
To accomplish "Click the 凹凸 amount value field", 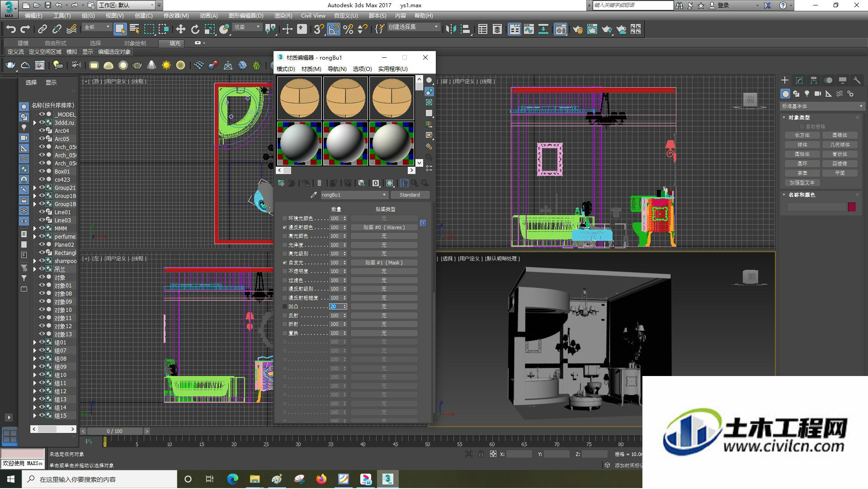I will (335, 306).
